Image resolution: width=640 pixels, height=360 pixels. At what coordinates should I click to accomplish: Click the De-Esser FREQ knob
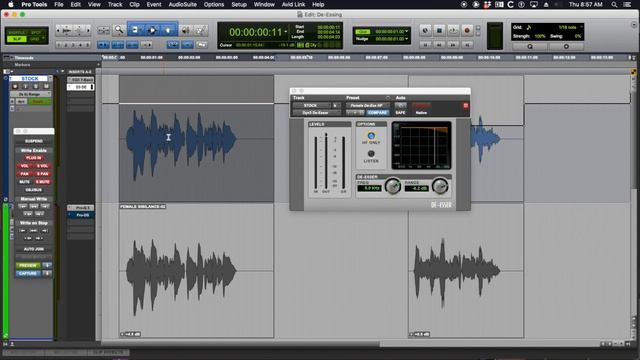[393, 186]
